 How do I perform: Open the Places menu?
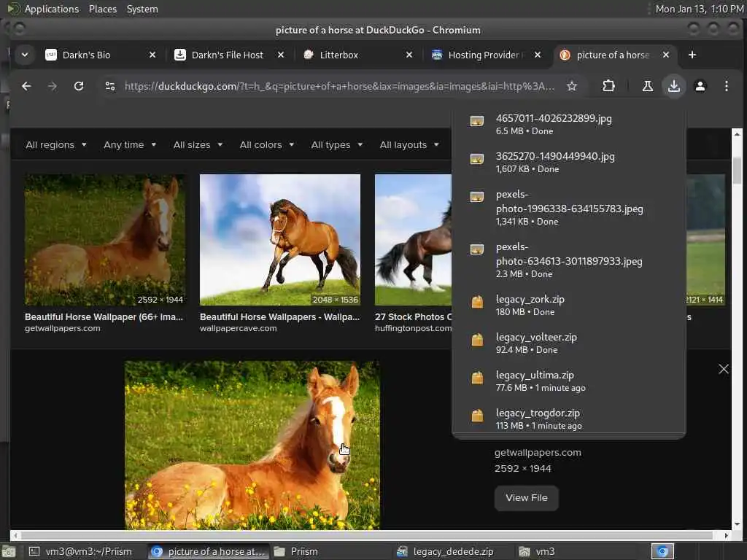(x=103, y=9)
